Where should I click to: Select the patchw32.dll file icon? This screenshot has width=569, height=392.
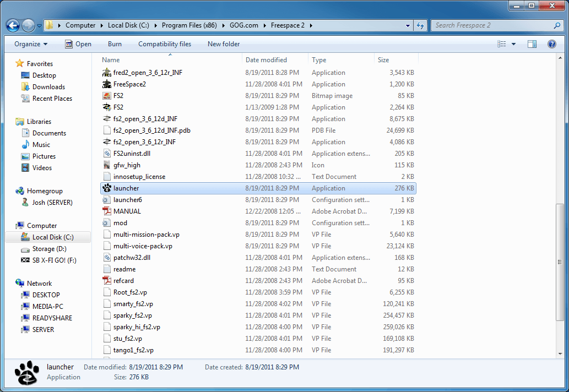click(107, 258)
